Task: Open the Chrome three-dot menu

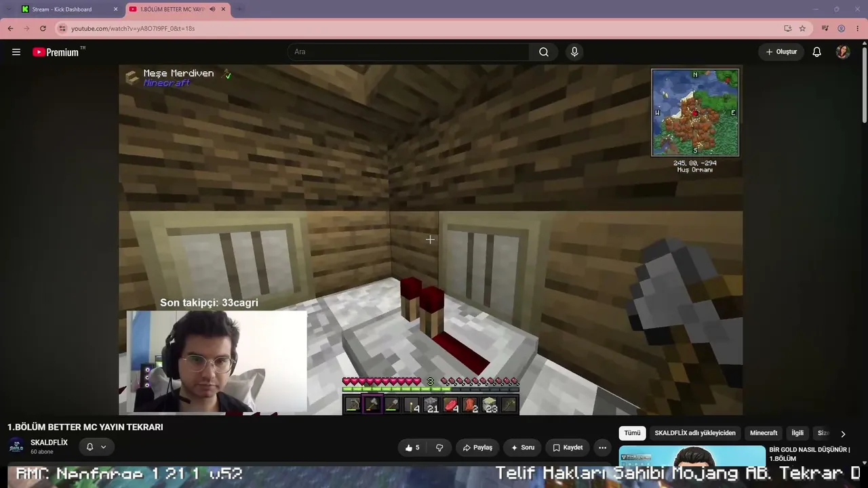Action: pyautogui.click(x=857, y=28)
